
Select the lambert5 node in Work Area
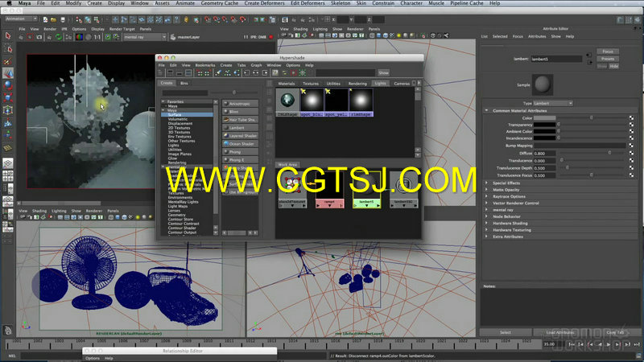pyautogui.click(x=367, y=190)
